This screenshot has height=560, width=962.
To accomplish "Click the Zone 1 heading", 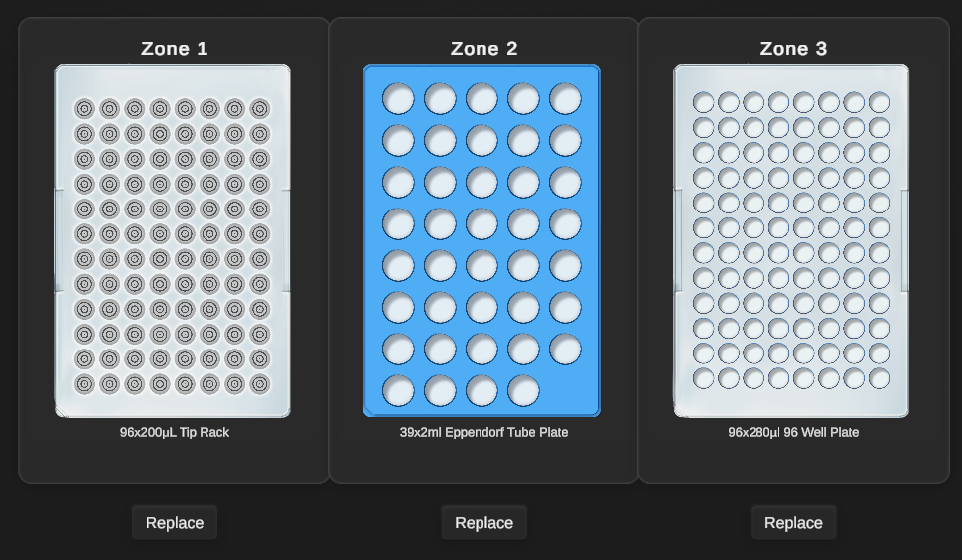I will point(175,49).
